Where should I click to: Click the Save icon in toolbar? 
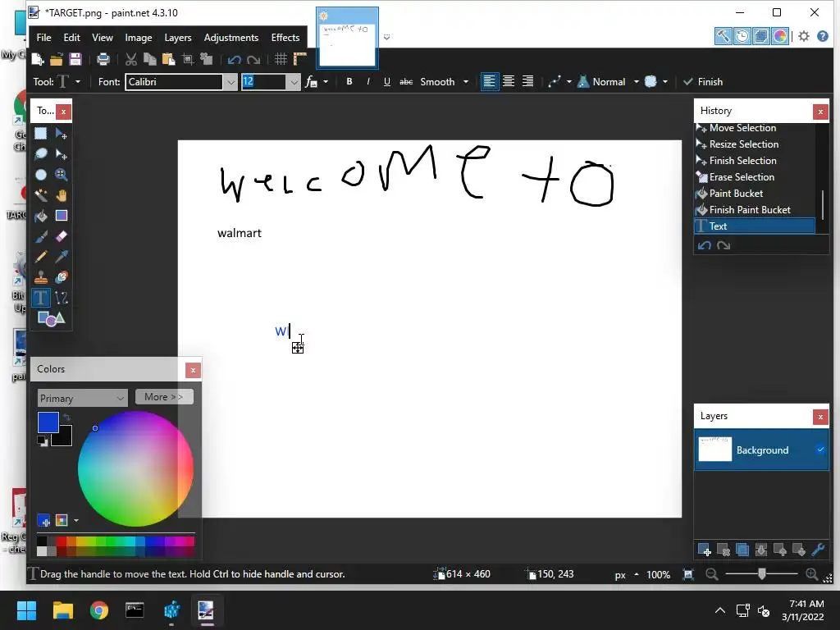click(x=75, y=59)
